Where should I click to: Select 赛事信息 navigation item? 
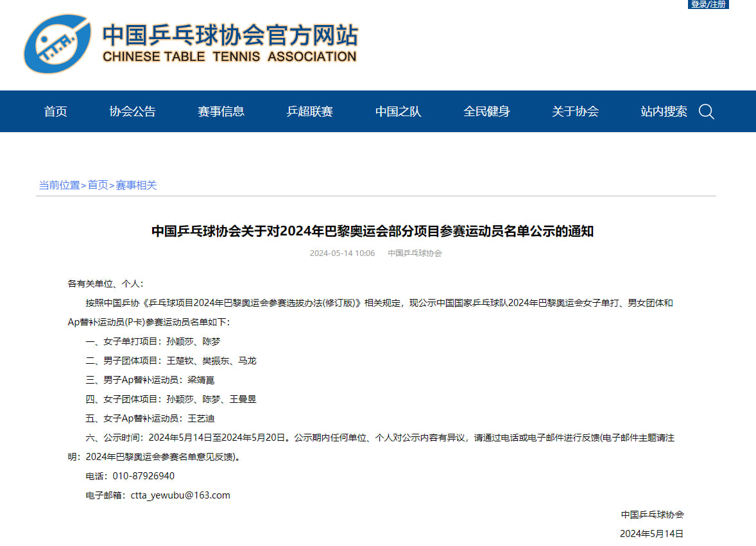coord(221,112)
